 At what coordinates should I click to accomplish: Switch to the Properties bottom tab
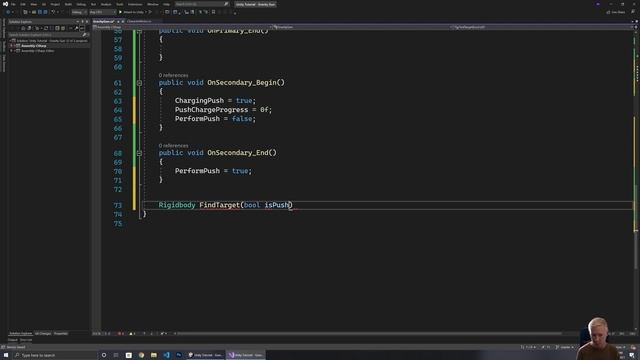[61, 333]
